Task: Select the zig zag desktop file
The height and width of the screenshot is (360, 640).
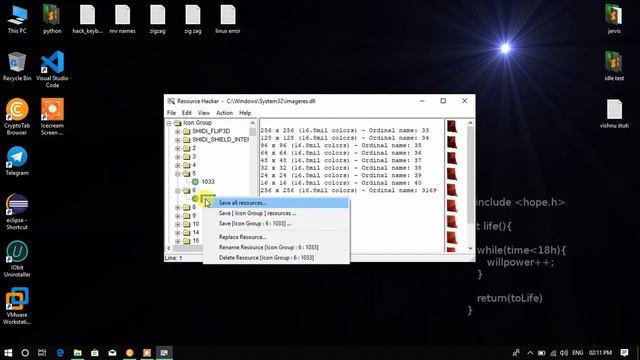Action: click(x=193, y=19)
